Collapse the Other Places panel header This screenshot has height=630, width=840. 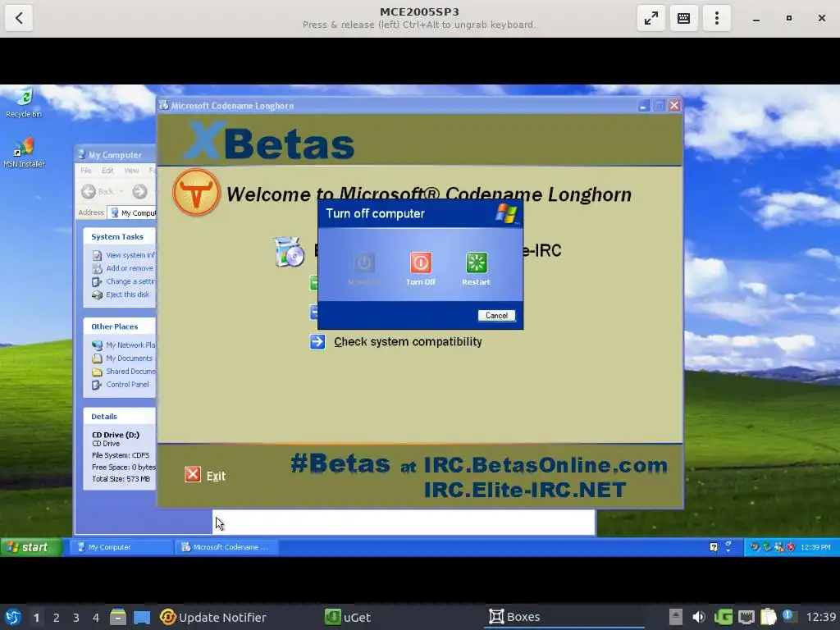(120, 326)
